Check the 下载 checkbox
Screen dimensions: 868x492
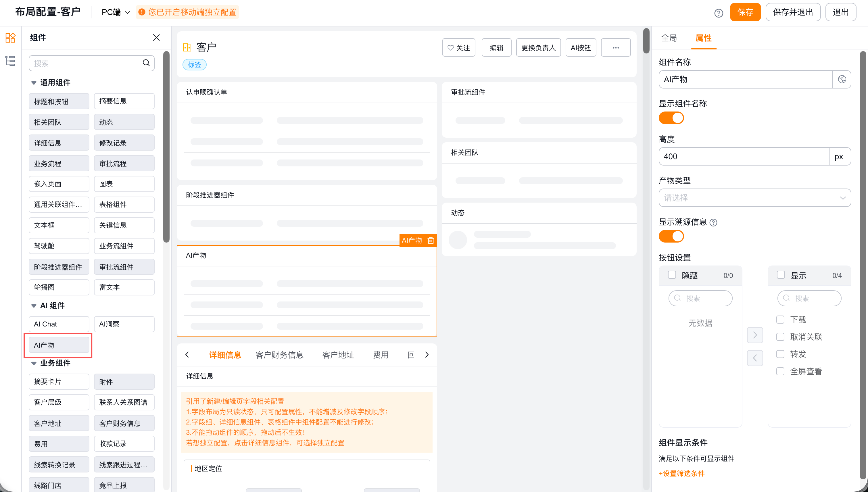780,320
